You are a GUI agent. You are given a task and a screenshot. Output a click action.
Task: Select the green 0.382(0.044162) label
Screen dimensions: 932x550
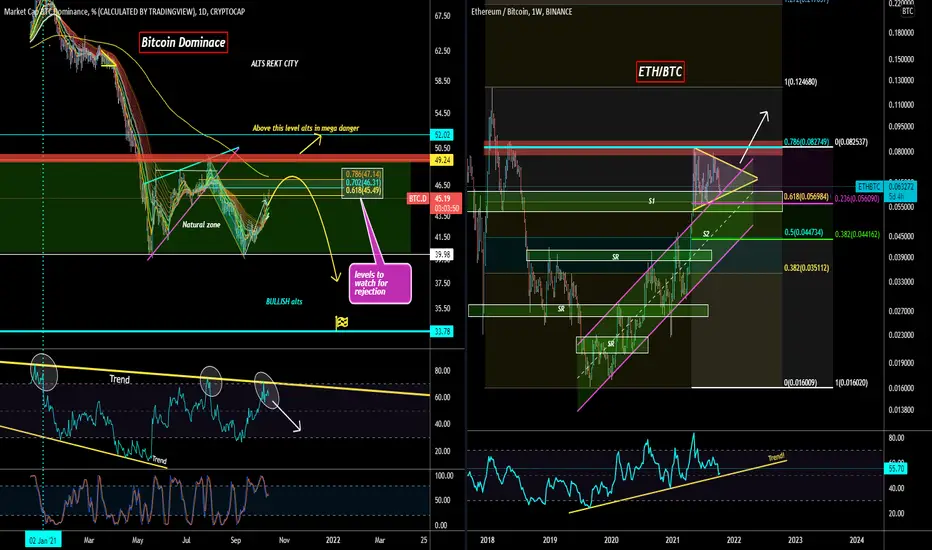pyautogui.click(x=857, y=234)
